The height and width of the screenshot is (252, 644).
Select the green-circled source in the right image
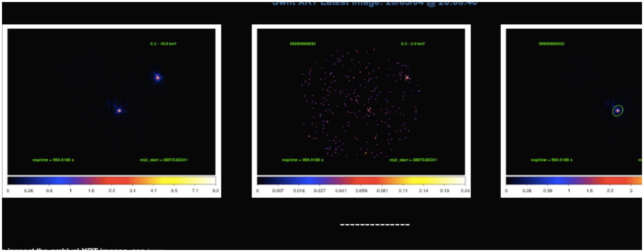pyautogui.click(x=617, y=110)
